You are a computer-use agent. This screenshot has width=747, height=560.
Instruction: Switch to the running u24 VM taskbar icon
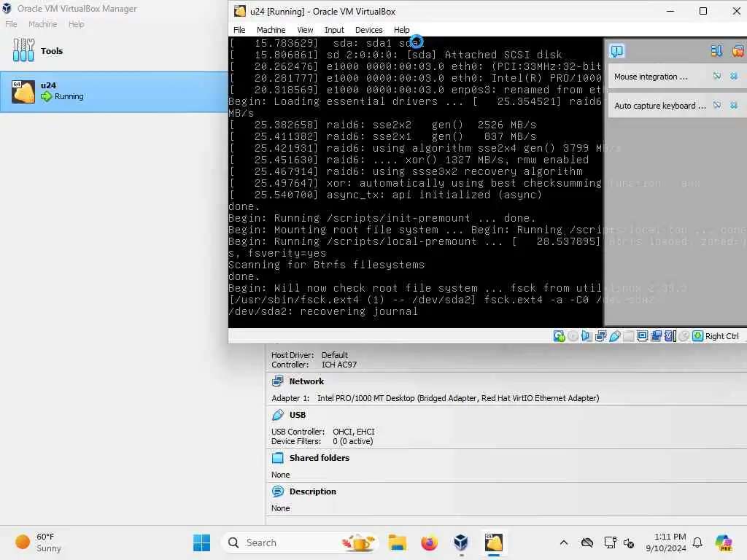(x=494, y=542)
